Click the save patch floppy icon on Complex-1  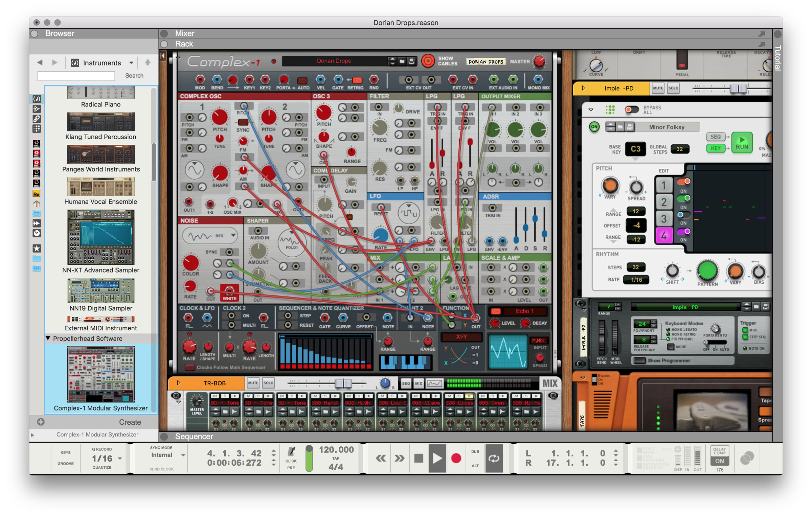(411, 61)
